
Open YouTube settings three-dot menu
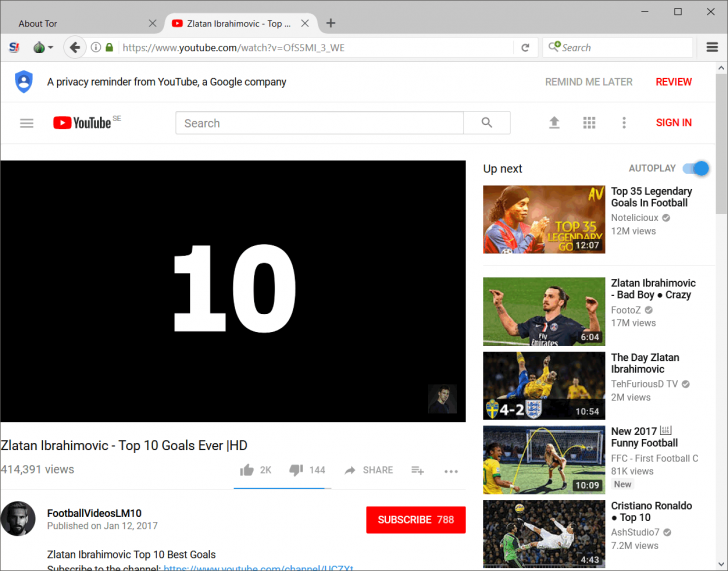624,123
